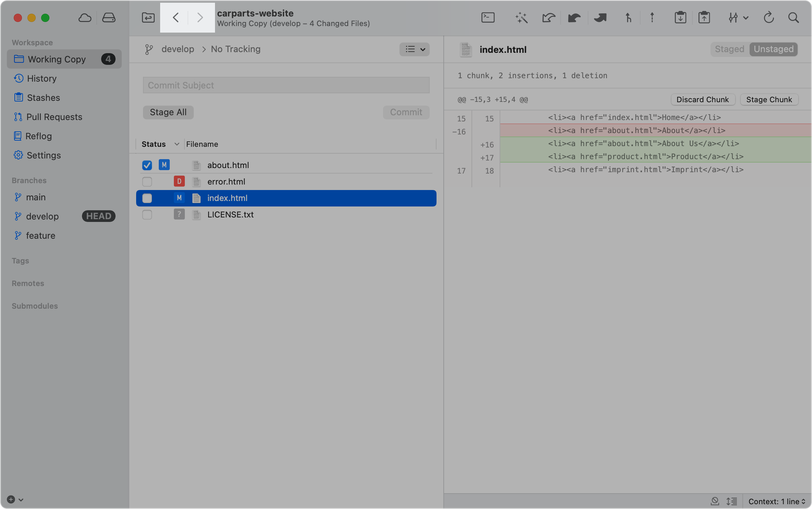The image size is (812, 509).
Task: Open the file list view mode dropdown
Action: coord(415,49)
